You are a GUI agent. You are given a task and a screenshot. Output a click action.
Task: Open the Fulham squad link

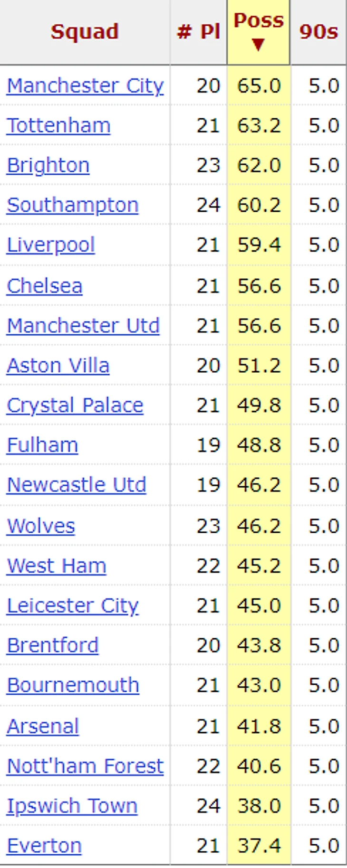click(42, 445)
